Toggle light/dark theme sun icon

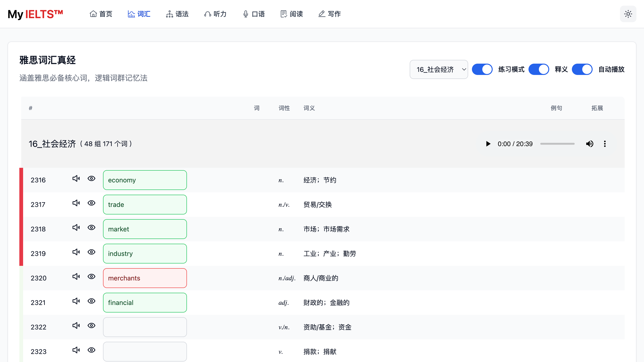628,14
